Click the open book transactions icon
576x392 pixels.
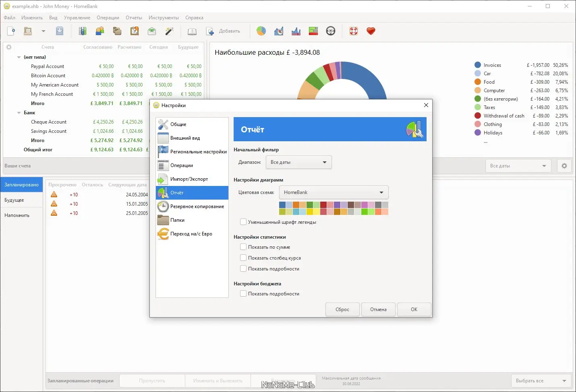(x=192, y=31)
